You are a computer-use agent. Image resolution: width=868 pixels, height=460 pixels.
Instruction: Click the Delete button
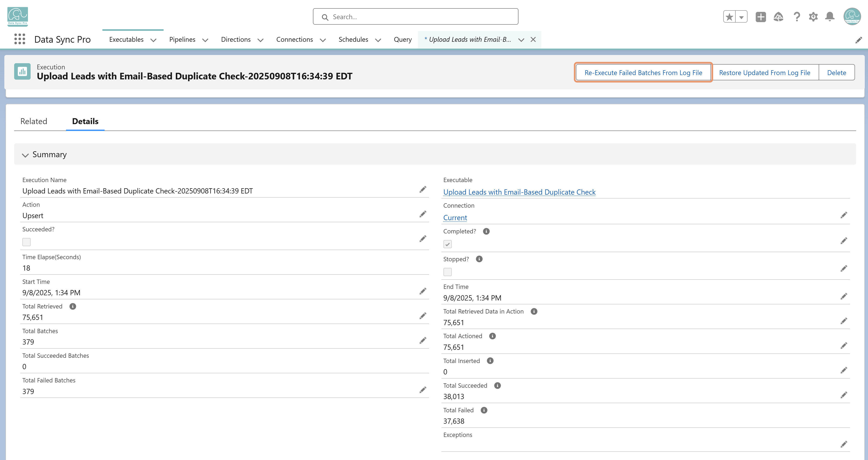(836, 72)
